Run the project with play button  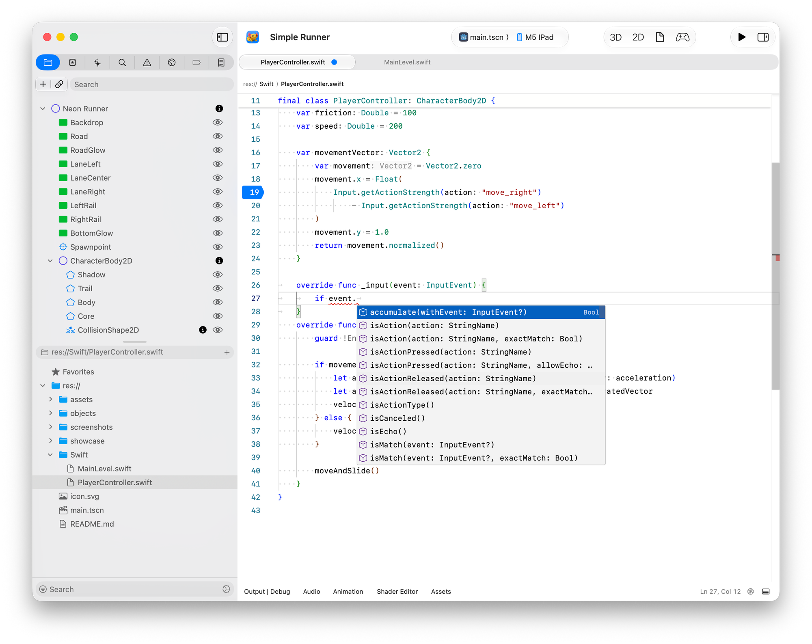click(x=742, y=37)
